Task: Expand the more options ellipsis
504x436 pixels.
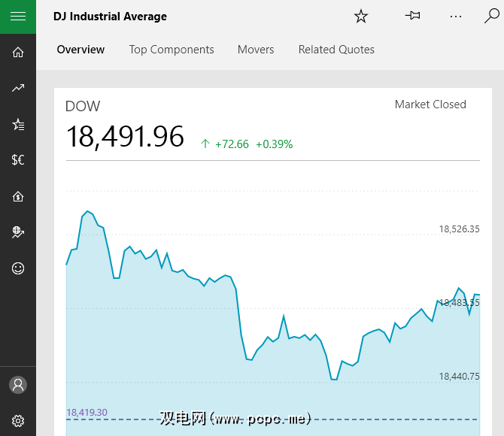Action: point(456,16)
